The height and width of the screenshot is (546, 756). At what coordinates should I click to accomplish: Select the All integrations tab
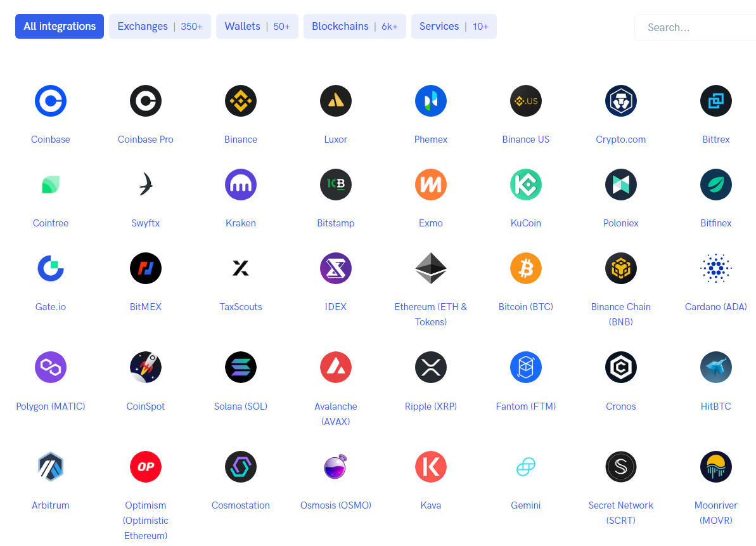click(60, 27)
